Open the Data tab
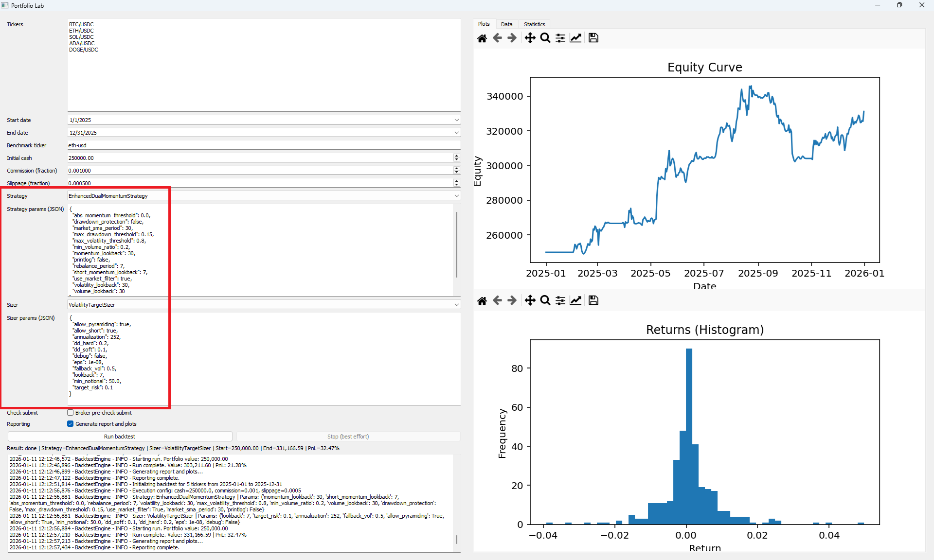 tap(506, 24)
